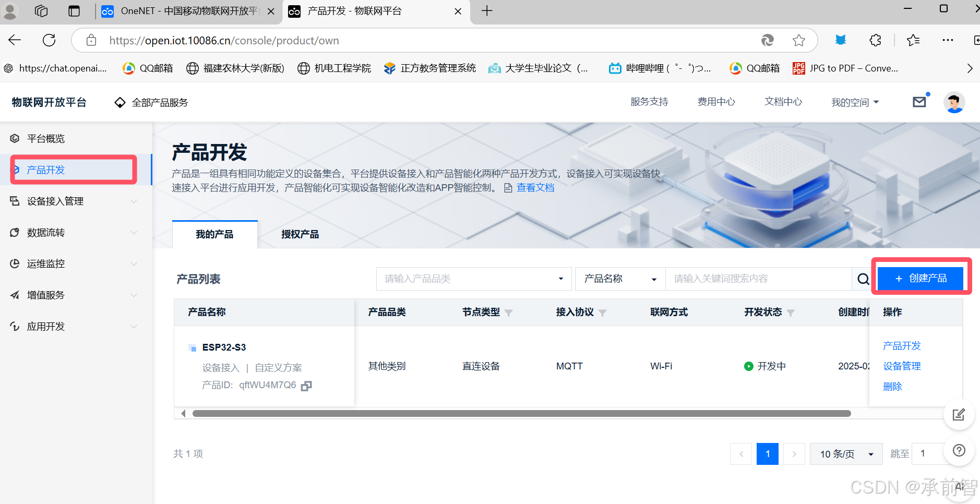Open 请输入产品品类 category dropdown
The image size is (980, 504).
[x=474, y=279]
